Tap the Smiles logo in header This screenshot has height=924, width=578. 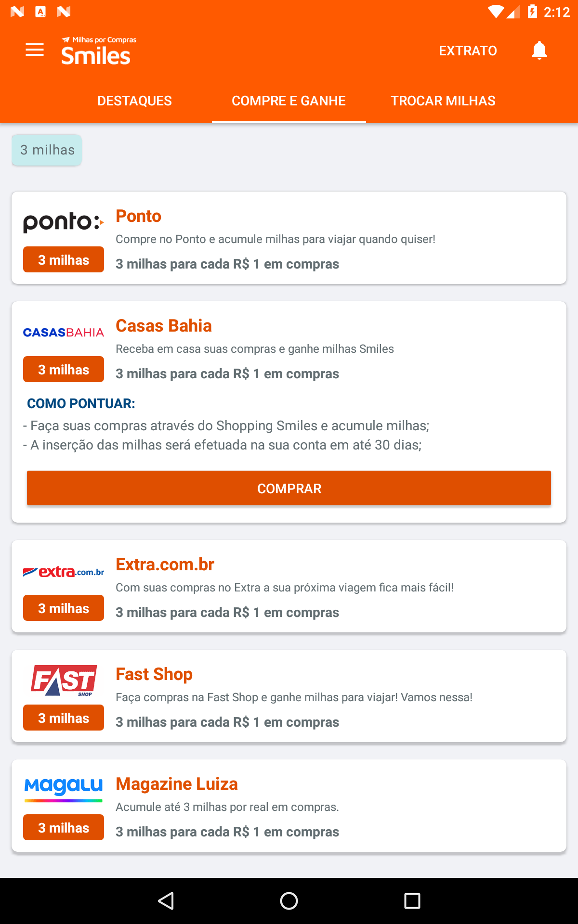[x=99, y=51]
